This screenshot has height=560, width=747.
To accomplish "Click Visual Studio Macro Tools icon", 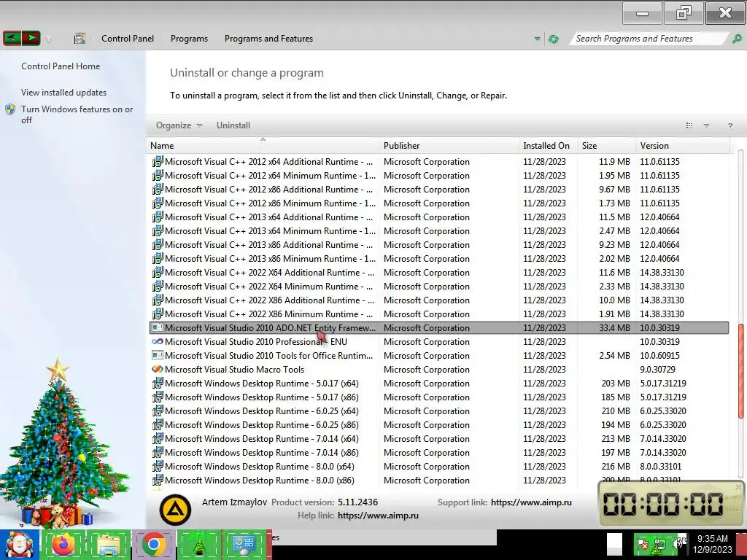I will (x=158, y=369).
